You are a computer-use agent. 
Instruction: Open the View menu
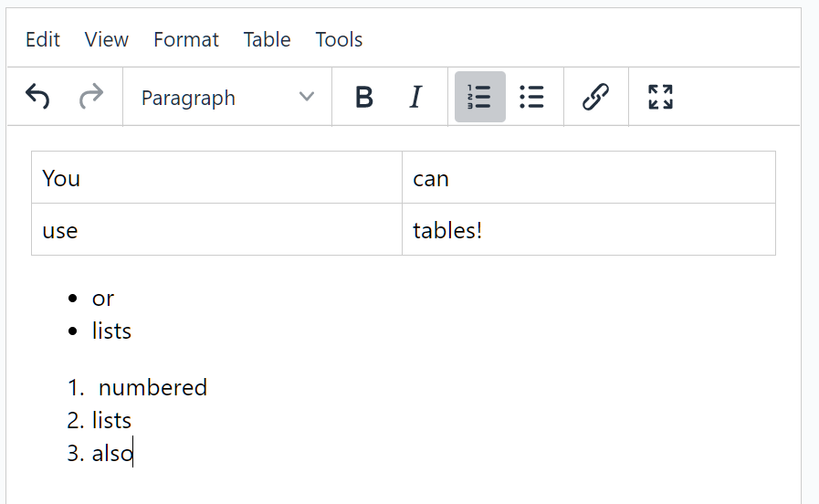click(107, 39)
